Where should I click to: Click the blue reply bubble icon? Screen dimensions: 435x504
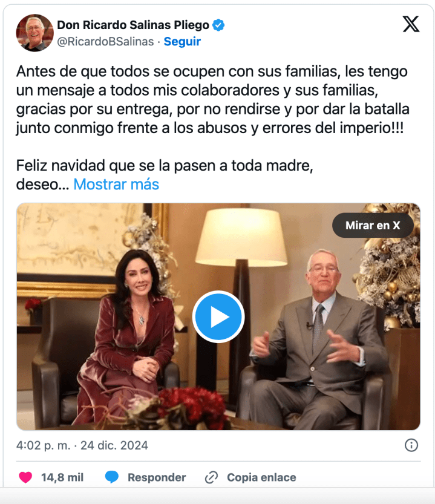(111, 477)
